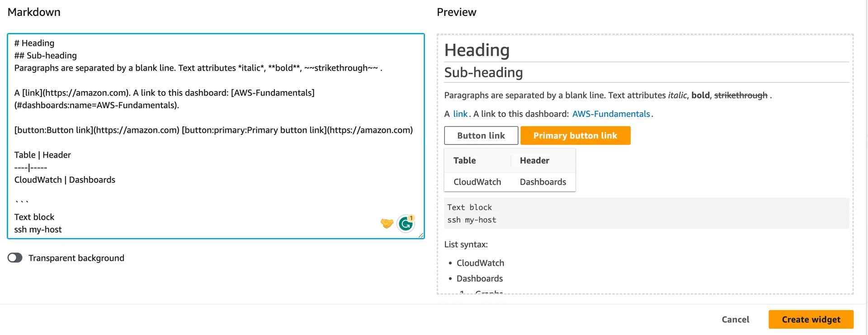Viewport: 868px width, 335px height.
Task: Click the 'CloudWatch' bullet list item
Action: [480, 263]
